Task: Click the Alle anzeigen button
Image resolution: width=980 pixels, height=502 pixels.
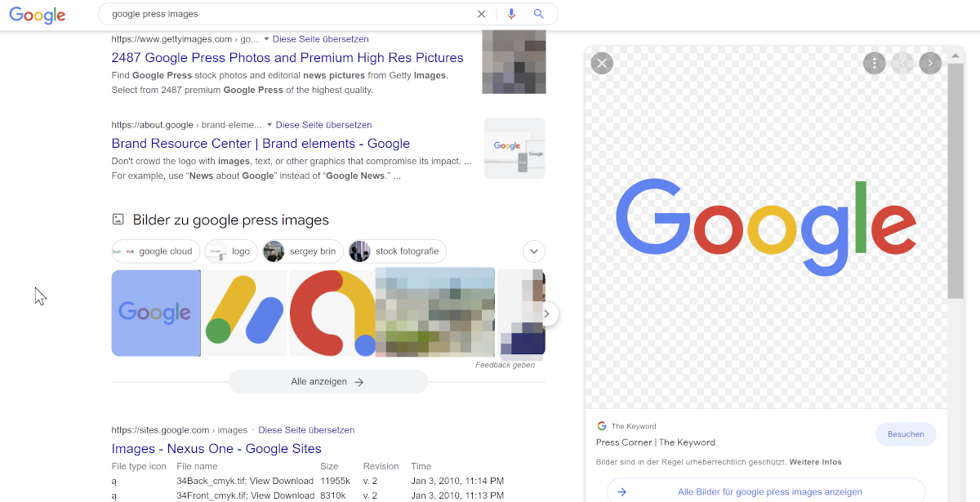Action: coord(328,381)
